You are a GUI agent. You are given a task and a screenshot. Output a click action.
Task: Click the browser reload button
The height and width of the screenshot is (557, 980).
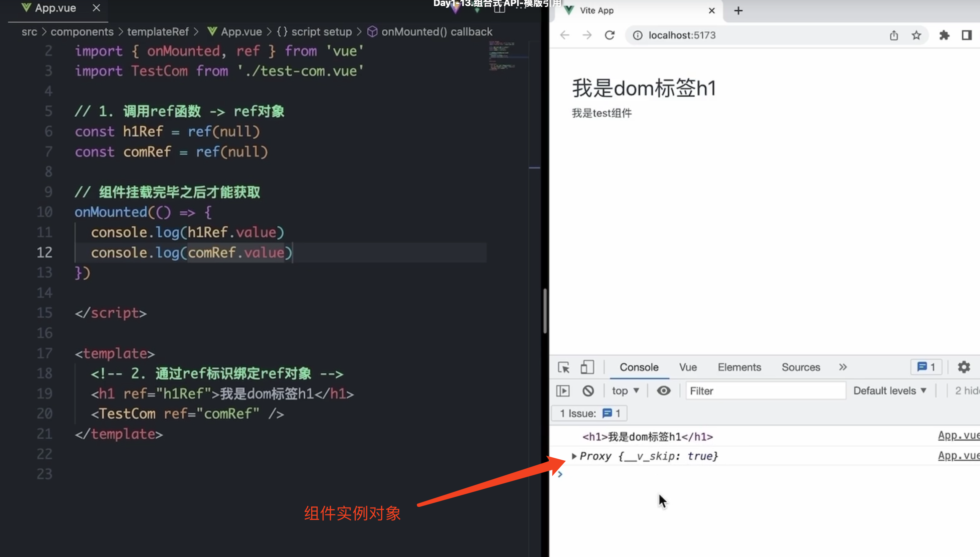(610, 35)
